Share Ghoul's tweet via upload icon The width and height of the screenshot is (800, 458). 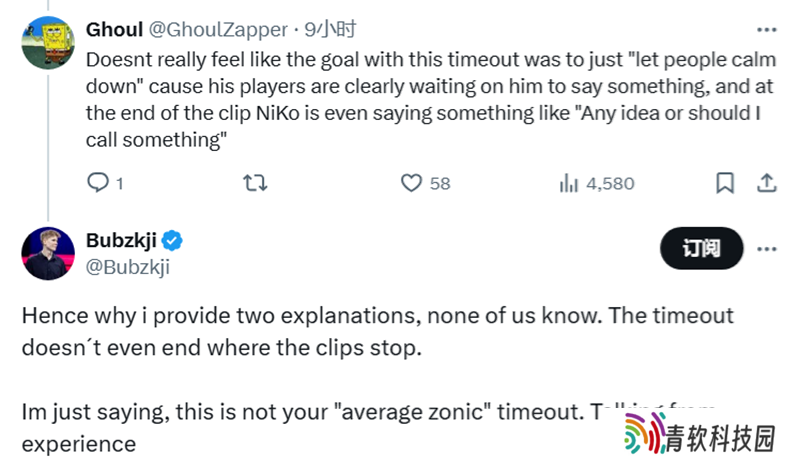coord(766,183)
